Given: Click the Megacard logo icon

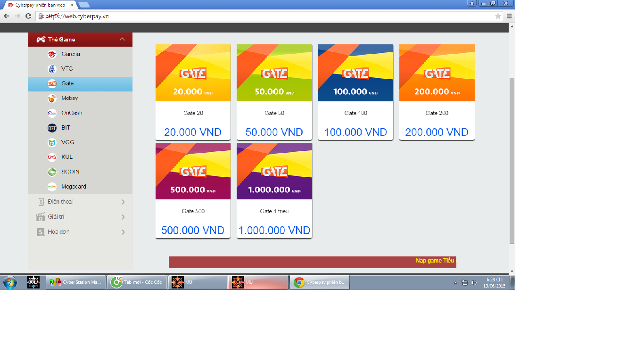Looking at the screenshot, I should click(52, 187).
